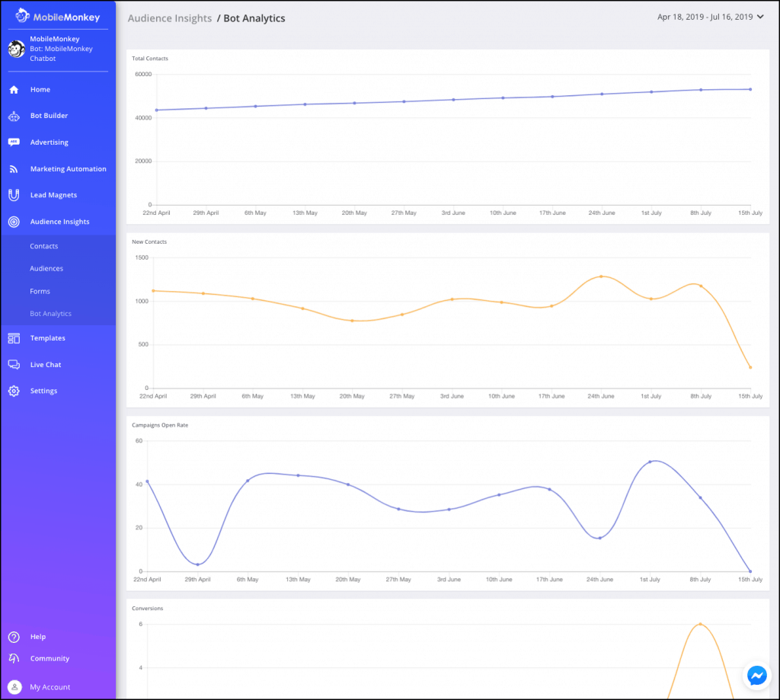Click the Live Chat bubble icon
The height and width of the screenshot is (700, 780).
(x=14, y=365)
